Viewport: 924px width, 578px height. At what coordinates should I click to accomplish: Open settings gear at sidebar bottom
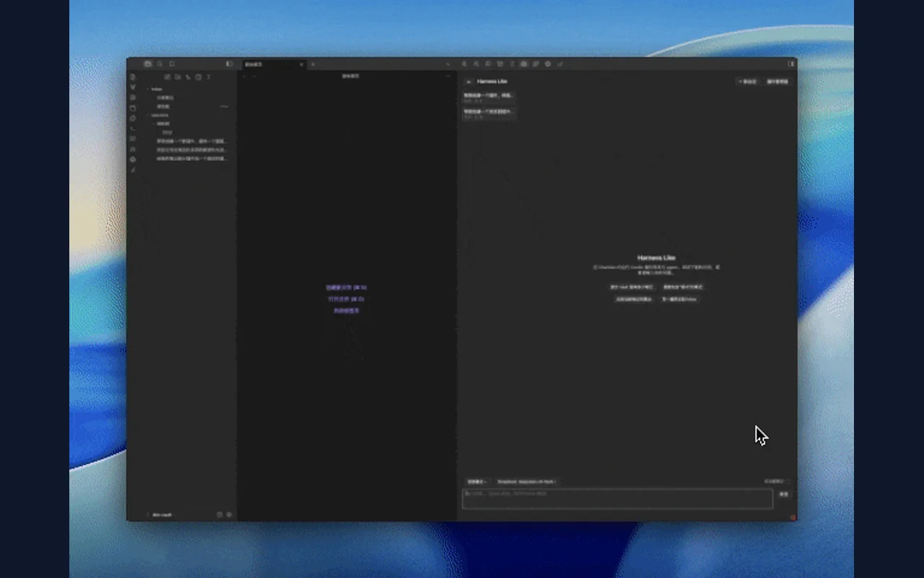click(x=230, y=515)
